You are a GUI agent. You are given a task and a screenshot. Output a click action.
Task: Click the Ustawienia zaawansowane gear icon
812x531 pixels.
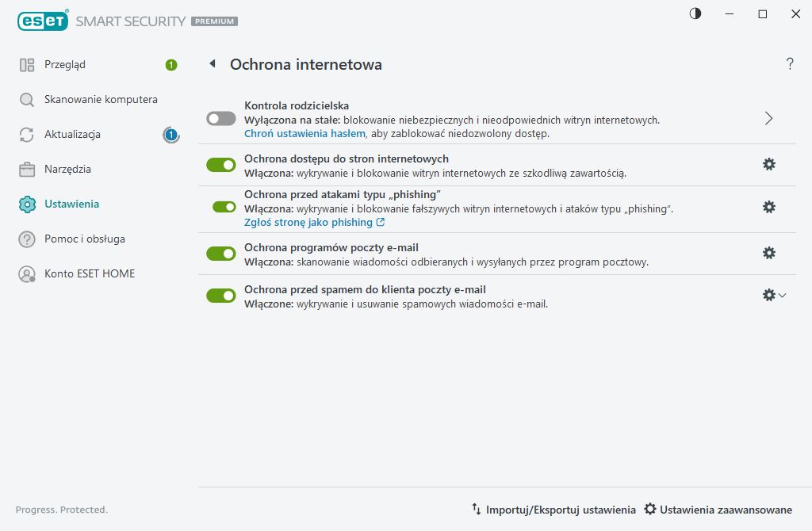coord(650,510)
